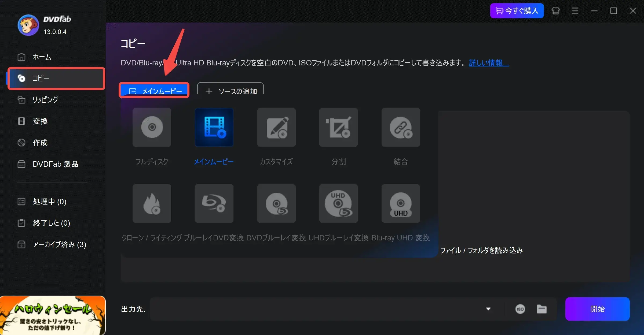Open DVDFab 製品 in sidebar
644x335 pixels.
[56, 164]
